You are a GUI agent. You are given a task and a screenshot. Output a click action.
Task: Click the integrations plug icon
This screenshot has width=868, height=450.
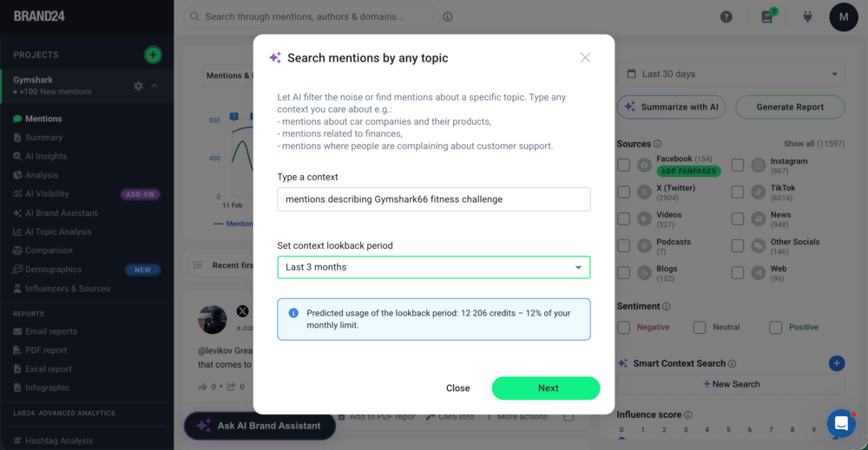pyautogui.click(x=806, y=17)
